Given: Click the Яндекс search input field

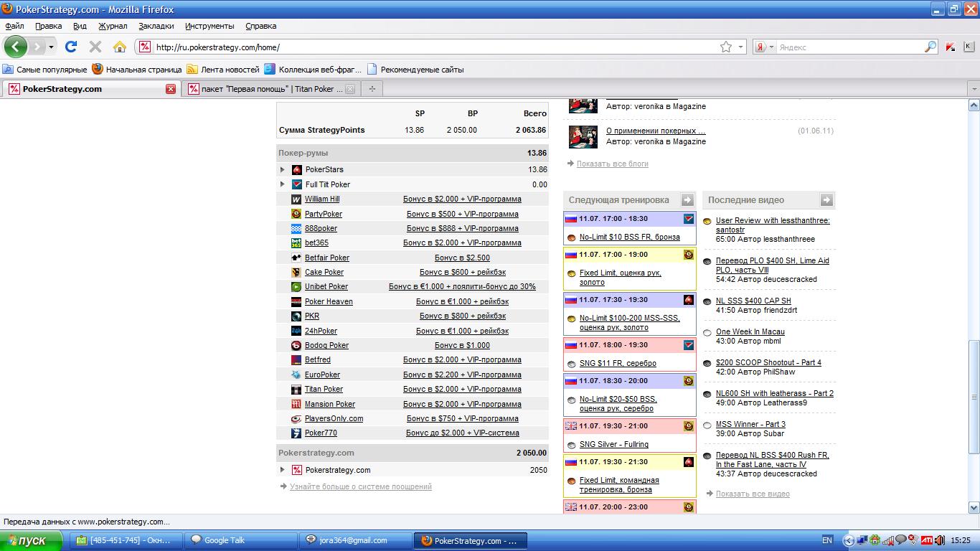Looking at the screenshot, I should 849,47.
